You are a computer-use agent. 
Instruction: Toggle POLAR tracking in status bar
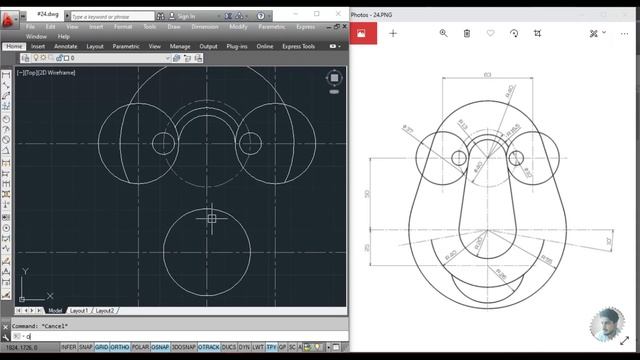tap(140, 347)
